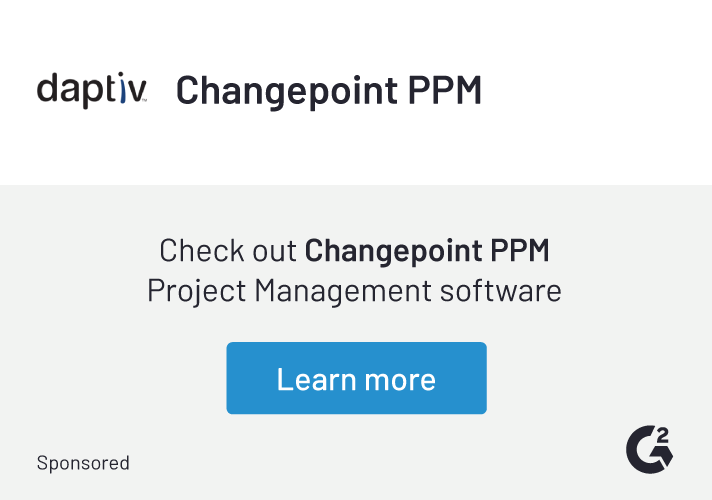Click the G2 logo icon

click(649, 450)
